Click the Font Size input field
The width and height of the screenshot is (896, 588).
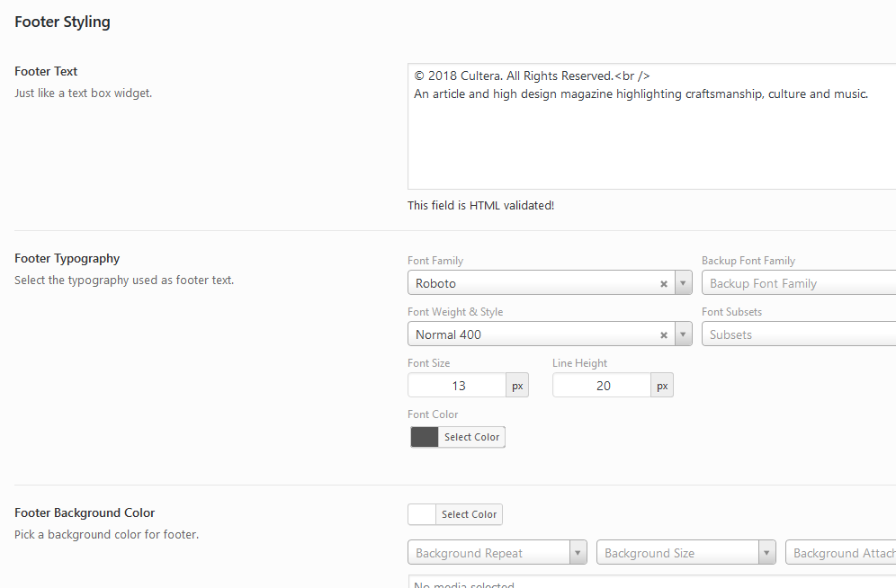tap(458, 386)
